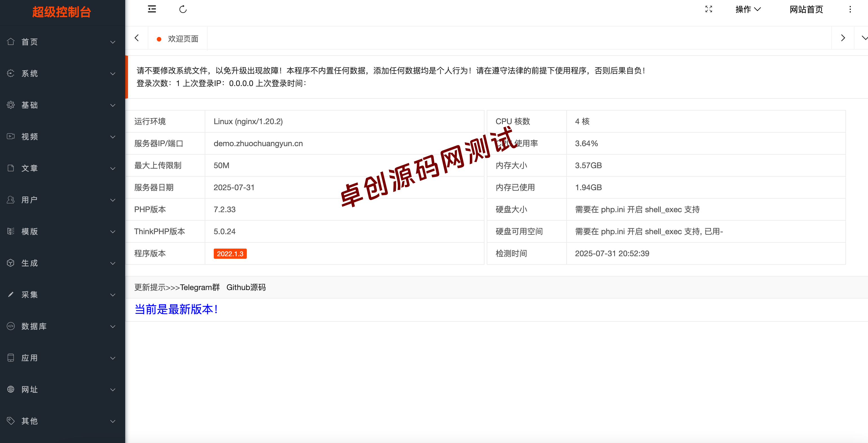The width and height of the screenshot is (868, 443).
Task: Click the sidebar collapse menu icon
Action: tap(152, 9)
